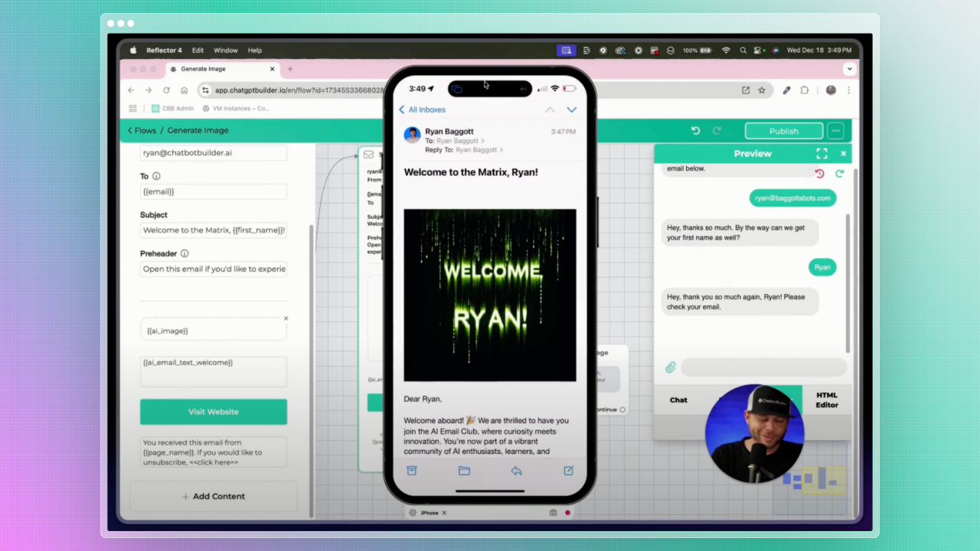Click the Preheader input field
Image resolution: width=980 pixels, height=551 pixels.
(x=214, y=269)
